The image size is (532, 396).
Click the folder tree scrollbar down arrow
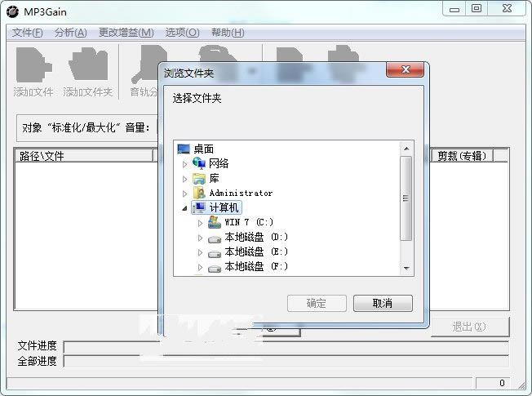406,269
